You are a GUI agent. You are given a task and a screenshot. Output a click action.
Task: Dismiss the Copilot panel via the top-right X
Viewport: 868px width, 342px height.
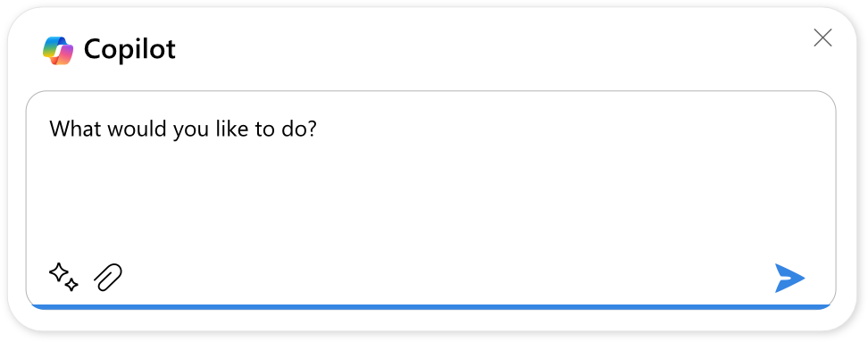(x=822, y=38)
